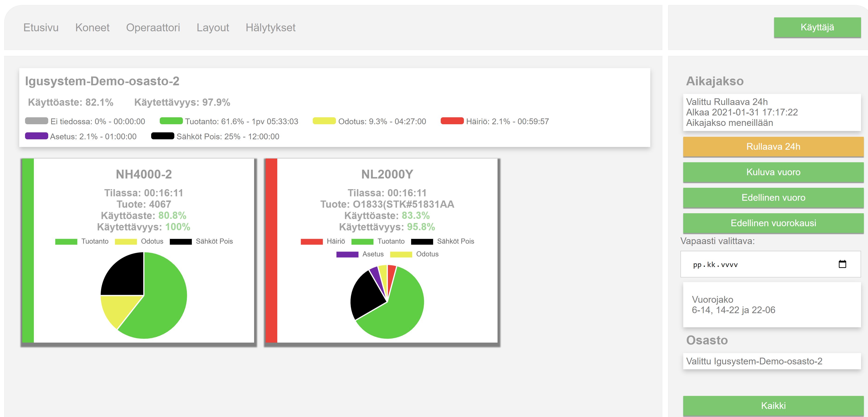Viewport: 868px width, 417px height.
Task: Click green Tuotanto swatch in department summary
Action: [171, 121]
